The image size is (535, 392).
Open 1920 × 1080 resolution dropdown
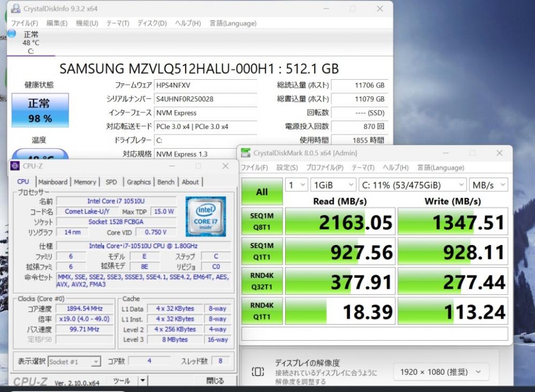(441, 372)
